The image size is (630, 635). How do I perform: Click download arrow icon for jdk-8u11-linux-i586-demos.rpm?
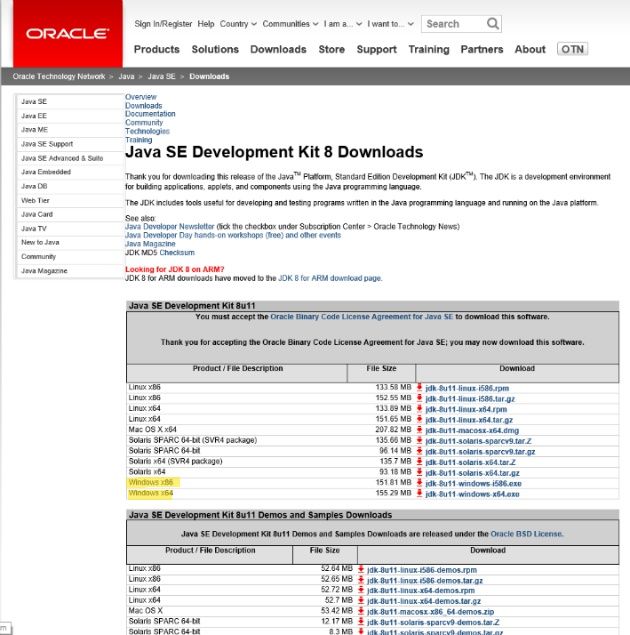361,569
